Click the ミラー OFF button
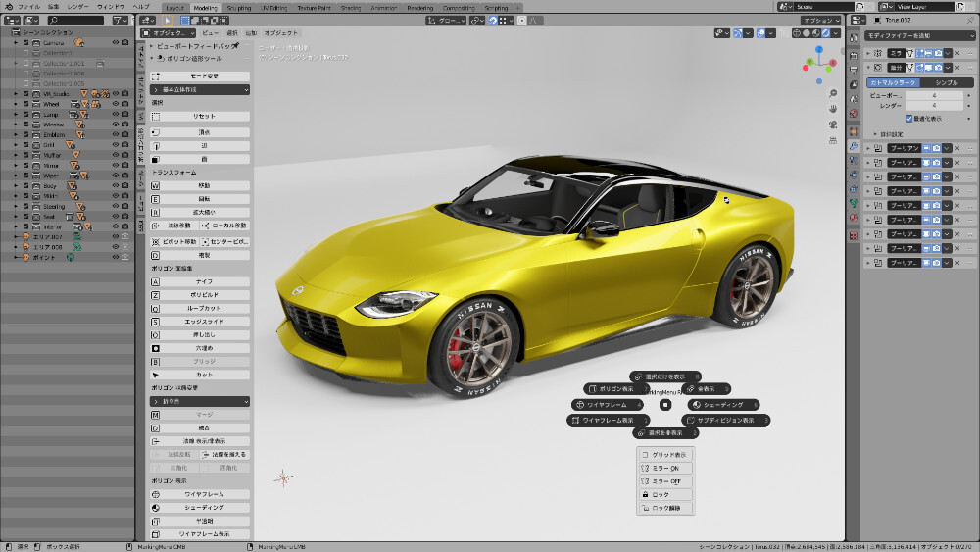Viewport: 980px width, 552px height. (665, 481)
